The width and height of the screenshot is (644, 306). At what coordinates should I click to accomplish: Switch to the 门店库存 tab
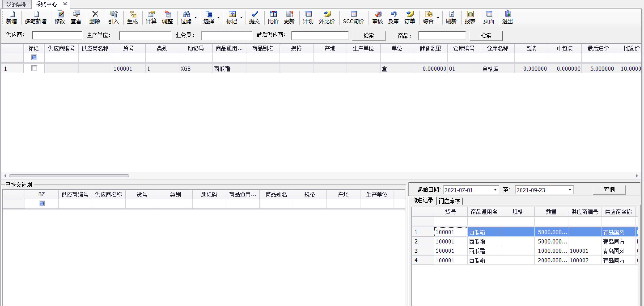click(449, 201)
